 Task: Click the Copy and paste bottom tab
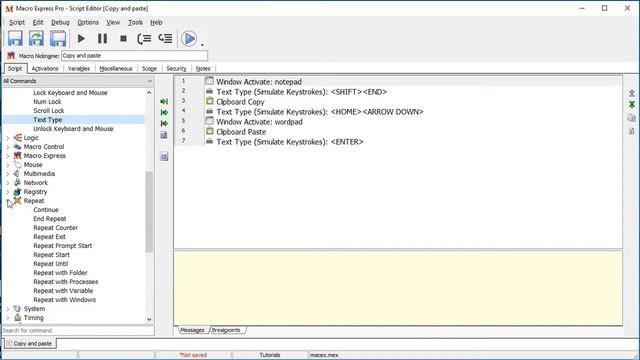coord(30,343)
